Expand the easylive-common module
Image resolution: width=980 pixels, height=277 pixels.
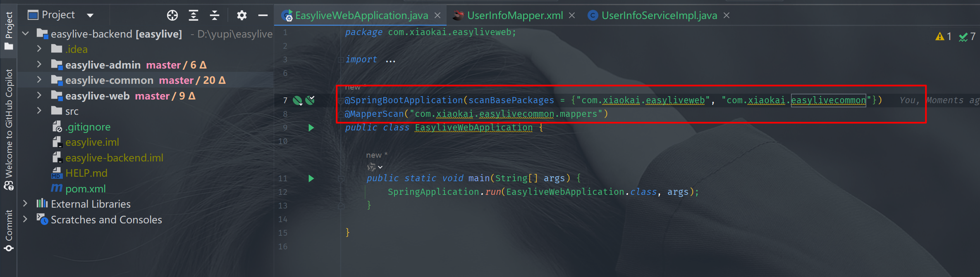pos(39,80)
